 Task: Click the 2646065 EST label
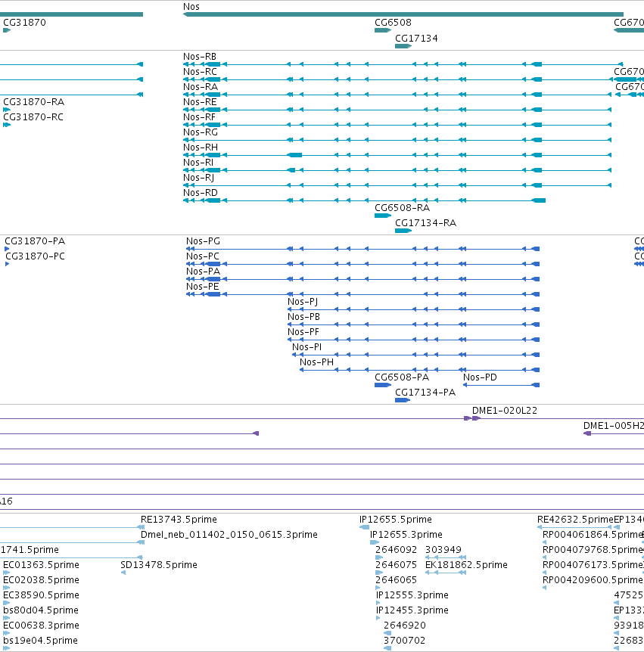(396, 579)
